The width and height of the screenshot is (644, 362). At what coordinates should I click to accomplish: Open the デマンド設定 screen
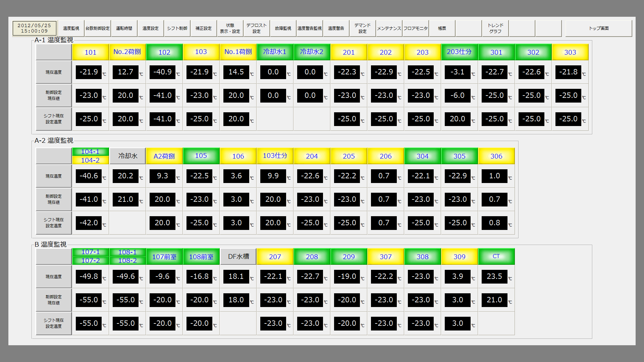[x=363, y=28]
